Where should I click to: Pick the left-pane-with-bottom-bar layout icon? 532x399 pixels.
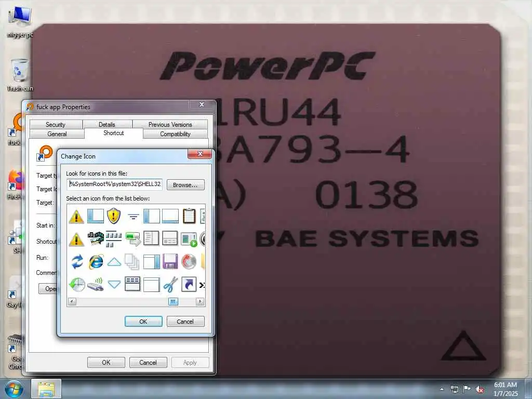tap(96, 216)
